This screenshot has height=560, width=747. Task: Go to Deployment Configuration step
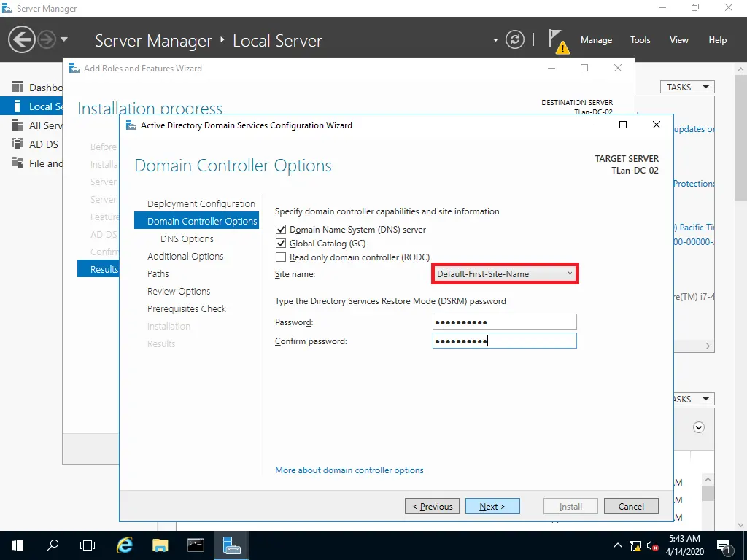tap(201, 204)
